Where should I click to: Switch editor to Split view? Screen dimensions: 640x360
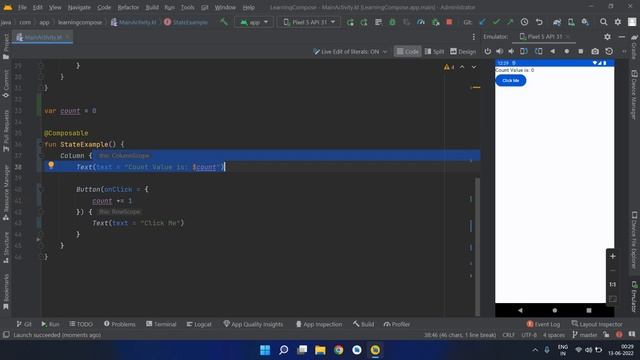pyautogui.click(x=434, y=51)
